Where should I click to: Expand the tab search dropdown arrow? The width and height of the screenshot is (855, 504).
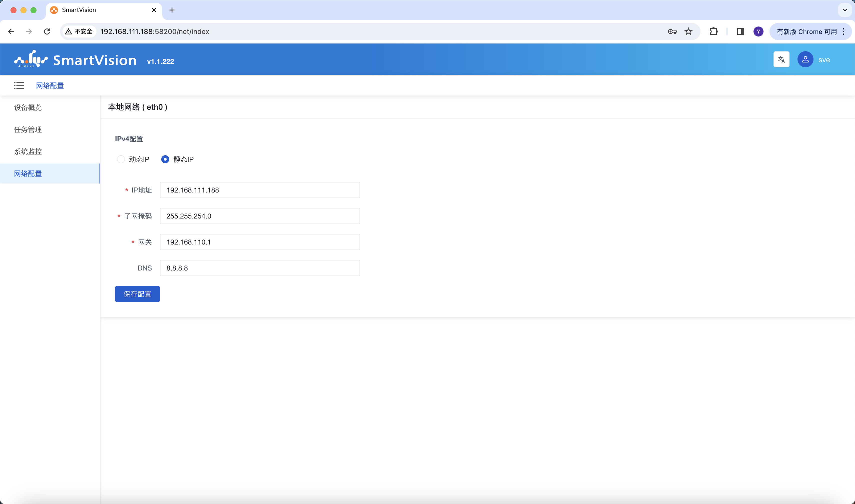[845, 10]
